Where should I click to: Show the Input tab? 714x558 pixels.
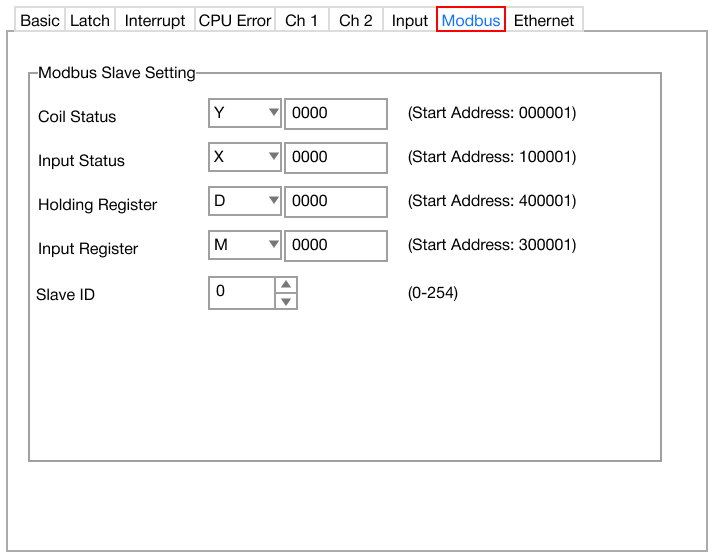pyautogui.click(x=410, y=20)
